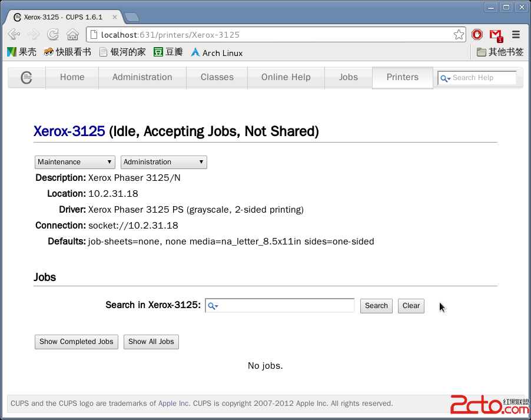Open the Arch Linux bookmark
The width and height of the screenshot is (531, 420).
[x=217, y=53]
